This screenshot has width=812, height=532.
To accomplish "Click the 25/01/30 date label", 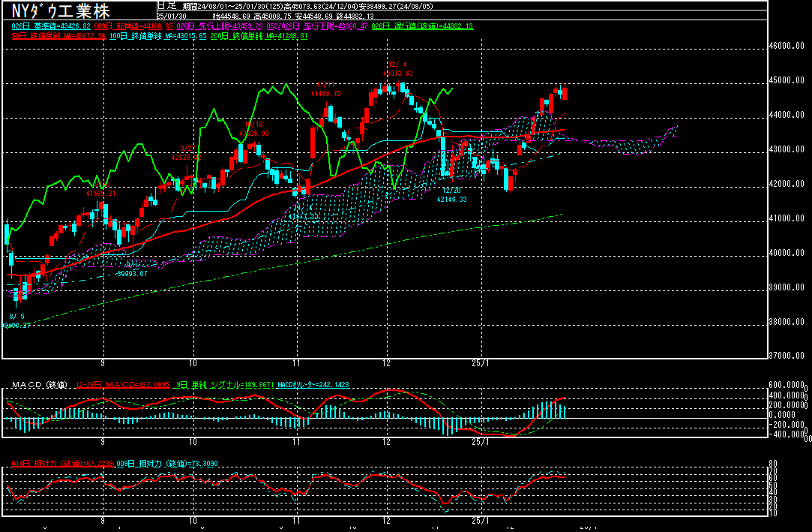I will coord(172,16).
